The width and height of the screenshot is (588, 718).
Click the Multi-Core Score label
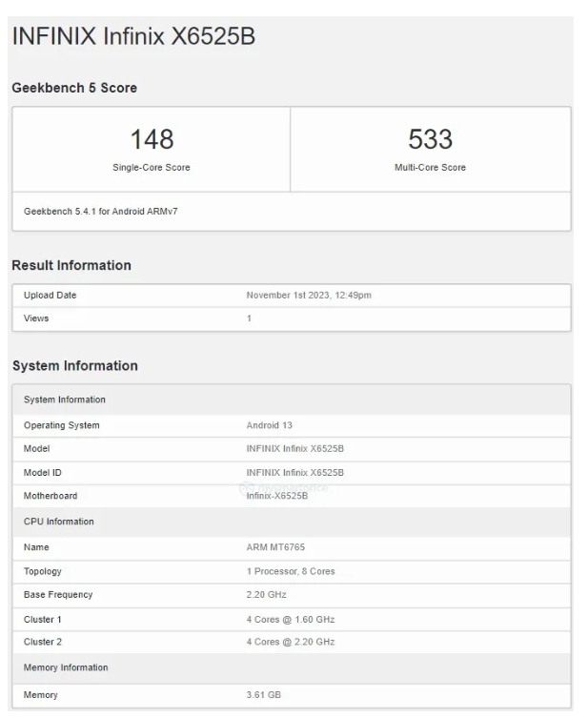(x=430, y=168)
